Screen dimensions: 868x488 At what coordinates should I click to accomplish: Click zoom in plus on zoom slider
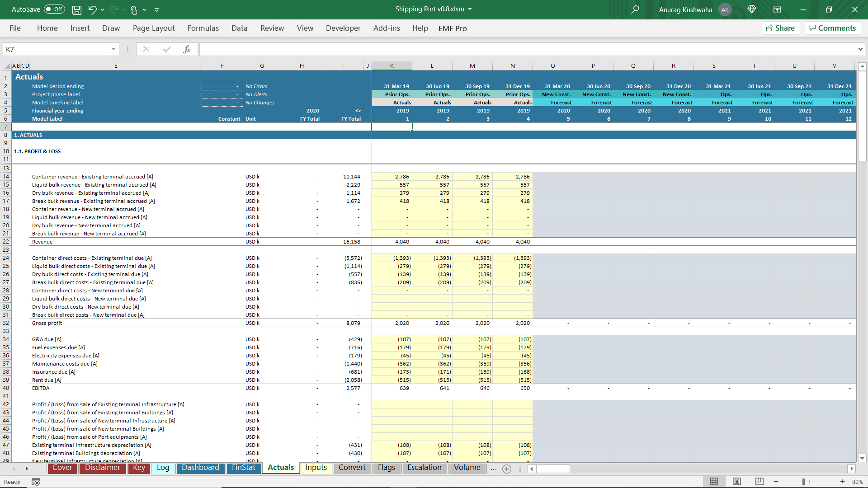[842, 482]
